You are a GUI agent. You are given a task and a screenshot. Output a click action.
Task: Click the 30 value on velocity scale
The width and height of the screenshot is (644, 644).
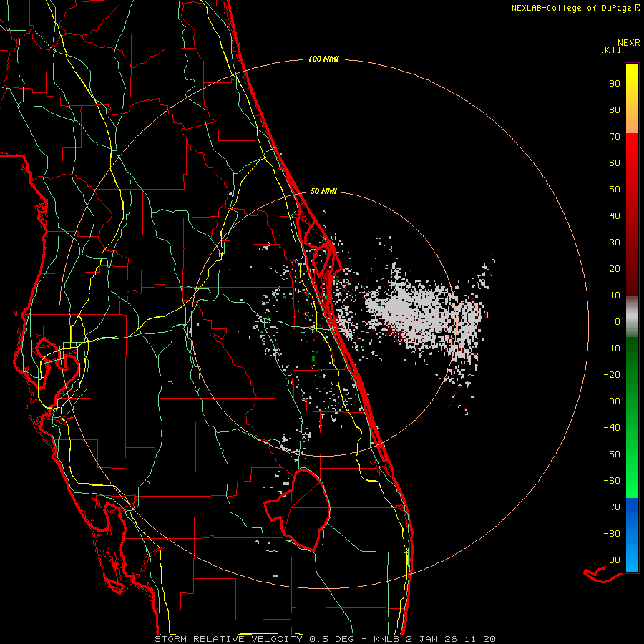(615, 243)
